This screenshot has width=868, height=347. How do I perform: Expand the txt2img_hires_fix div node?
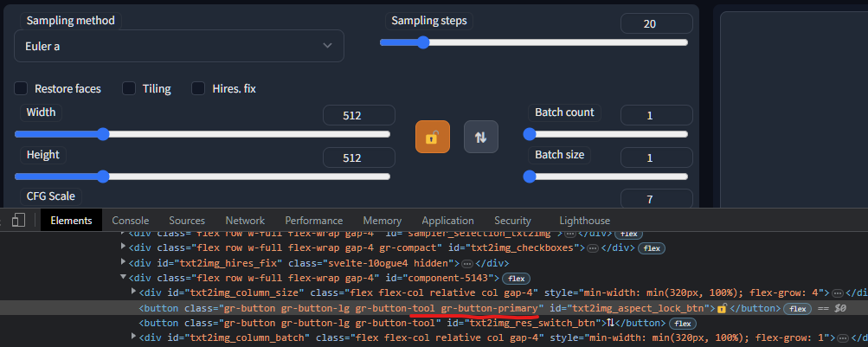[x=124, y=263]
